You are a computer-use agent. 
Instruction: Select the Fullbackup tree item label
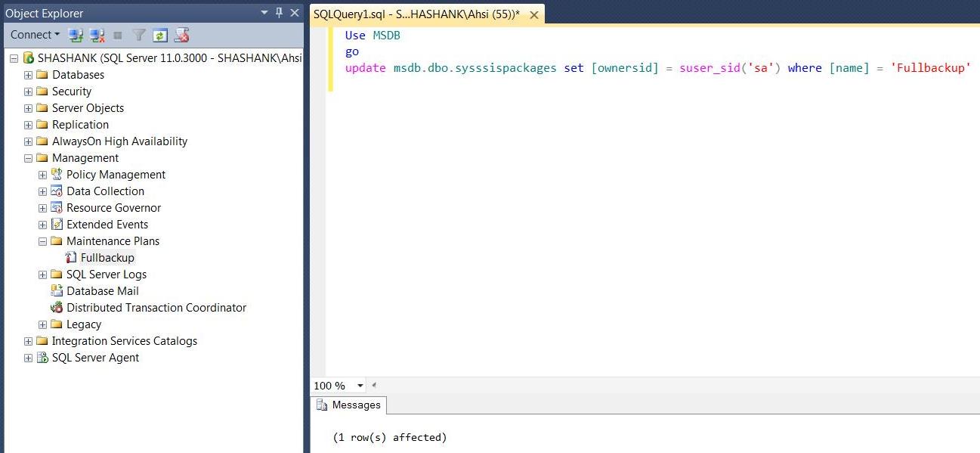[x=107, y=258]
